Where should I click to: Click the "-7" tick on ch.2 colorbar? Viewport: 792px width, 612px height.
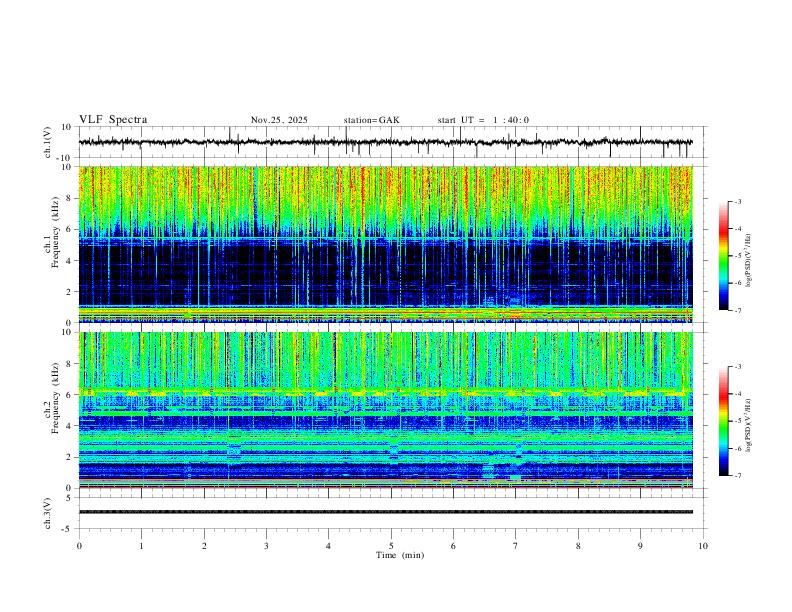coord(738,475)
